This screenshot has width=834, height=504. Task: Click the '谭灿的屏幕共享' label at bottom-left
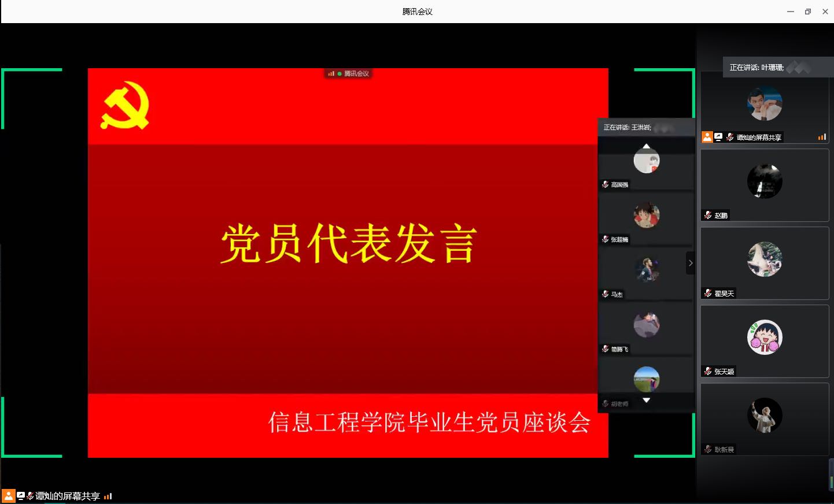click(x=67, y=496)
